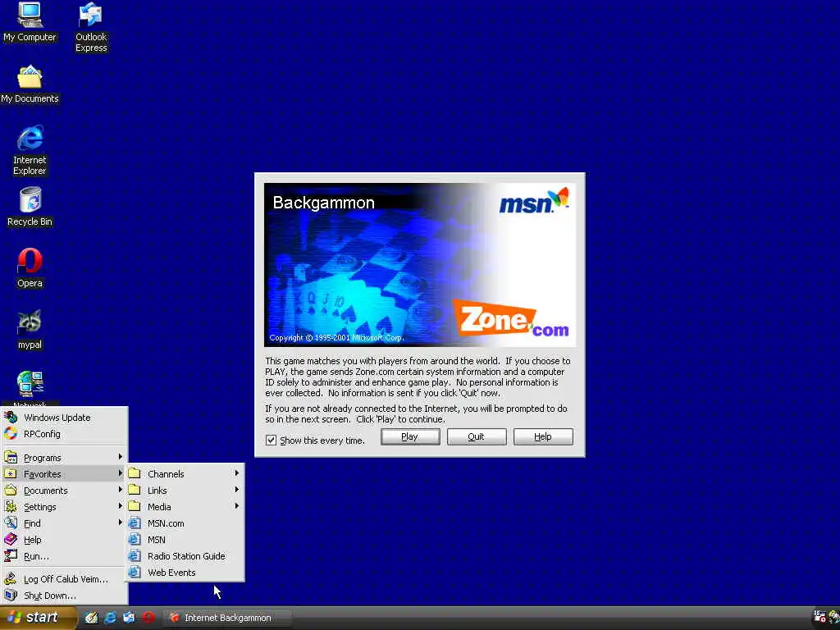Click the tray icon showing 38

(819, 617)
